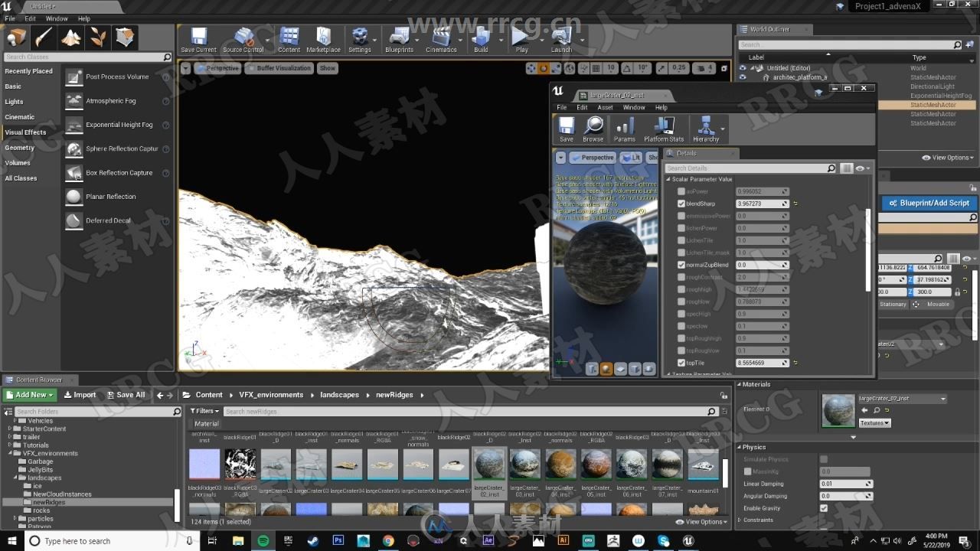Select the Visual Effects category
This screenshot has width=980, height=551.
click(26, 132)
